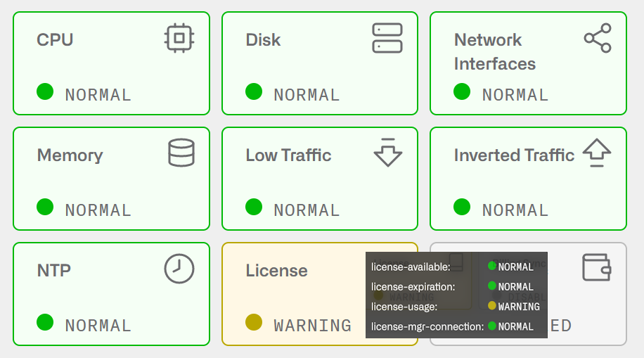Click the NORMAL status text on Memory card

(x=98, y=210)
